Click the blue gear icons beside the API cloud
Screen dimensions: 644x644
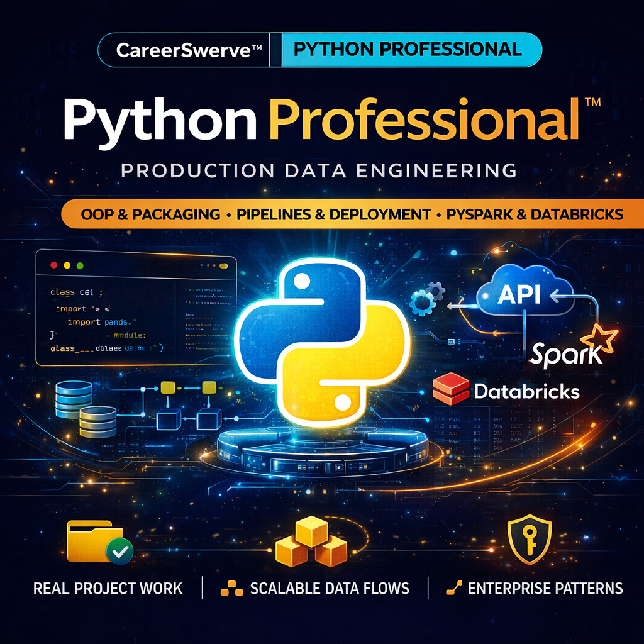tap(427, 298)
